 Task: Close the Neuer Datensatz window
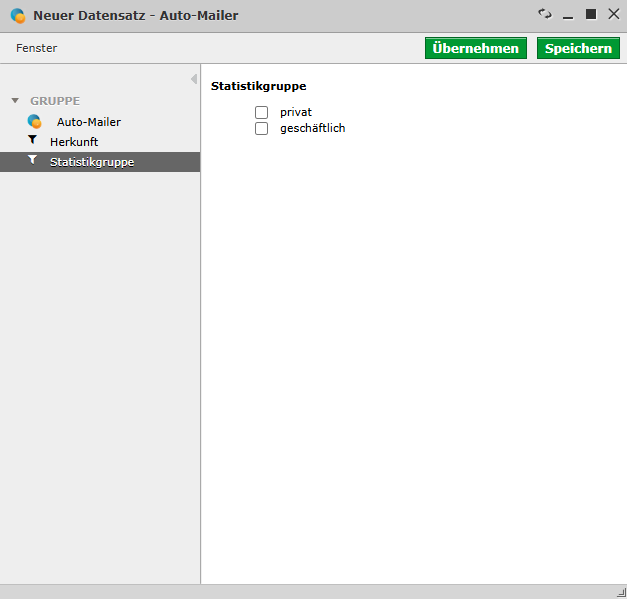coord(613,14)
